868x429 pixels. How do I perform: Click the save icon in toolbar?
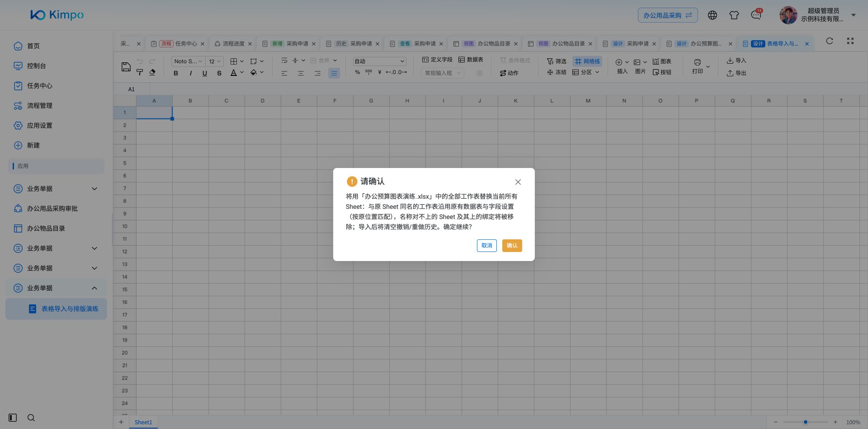coord(126,67)
